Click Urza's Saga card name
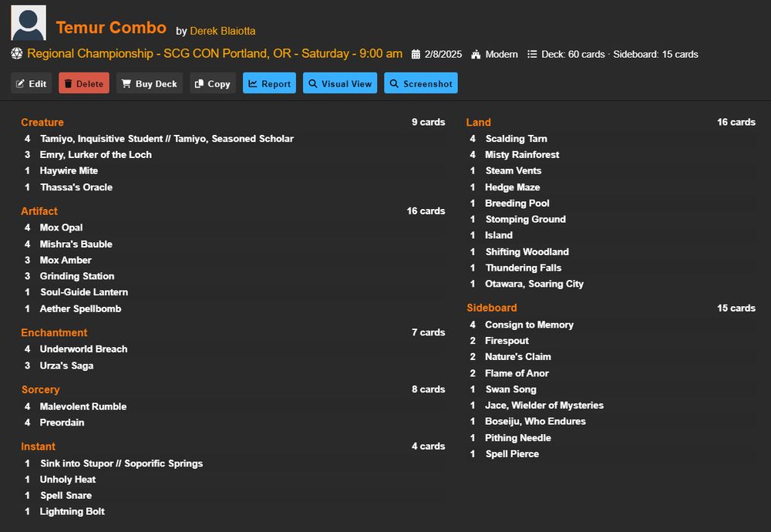 point(67,365)
